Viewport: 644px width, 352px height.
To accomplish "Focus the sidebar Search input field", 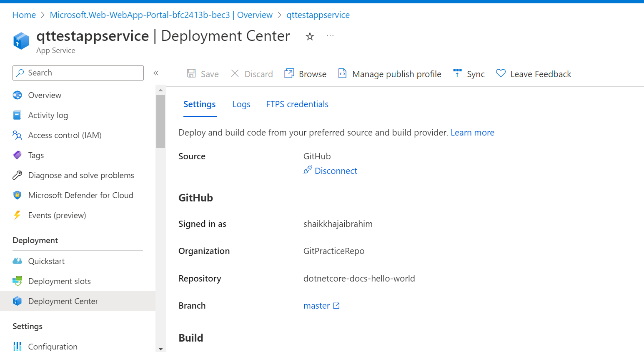I will click(x=78, y=73).
